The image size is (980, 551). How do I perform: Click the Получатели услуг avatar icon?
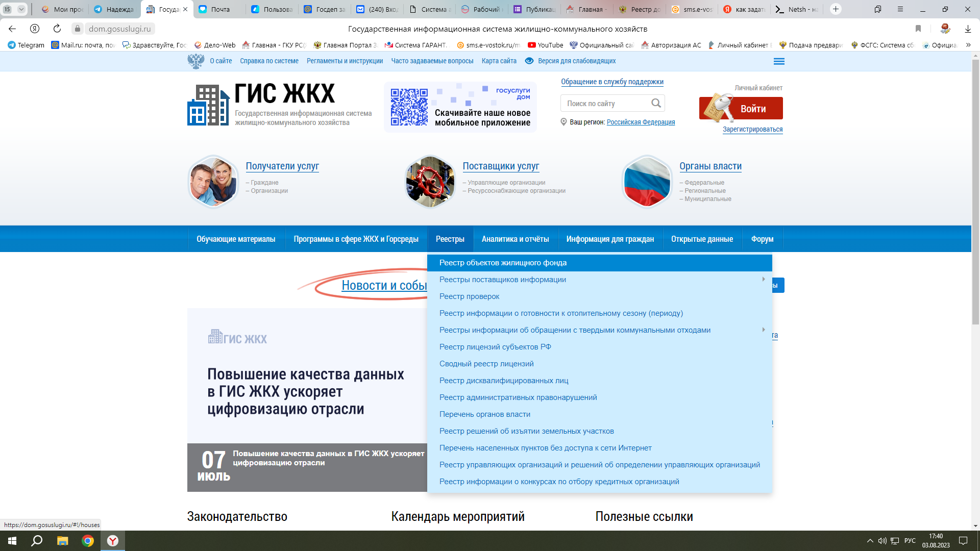[x=213, y=180]
